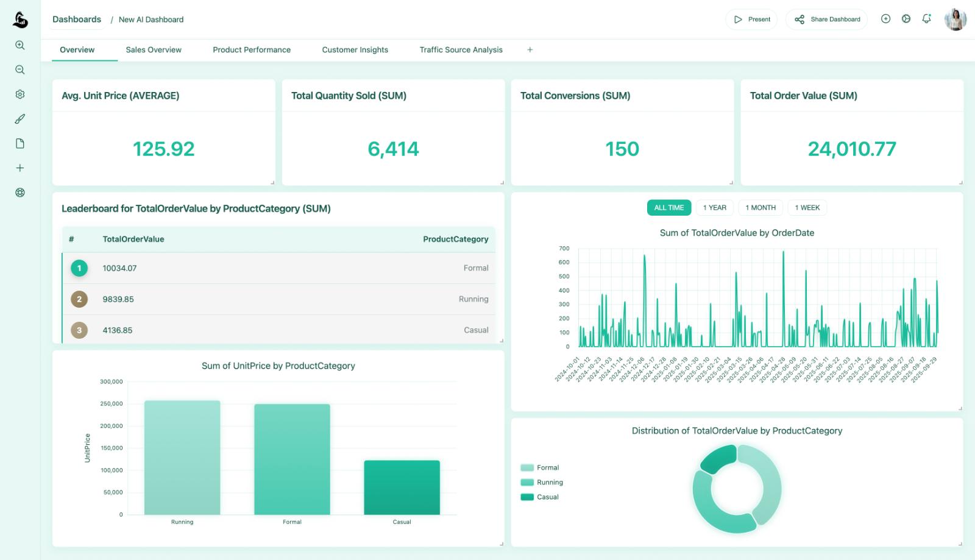The image size is (975, 560).
Task: Add a new tab with the plus
Action: pos(530,50)
